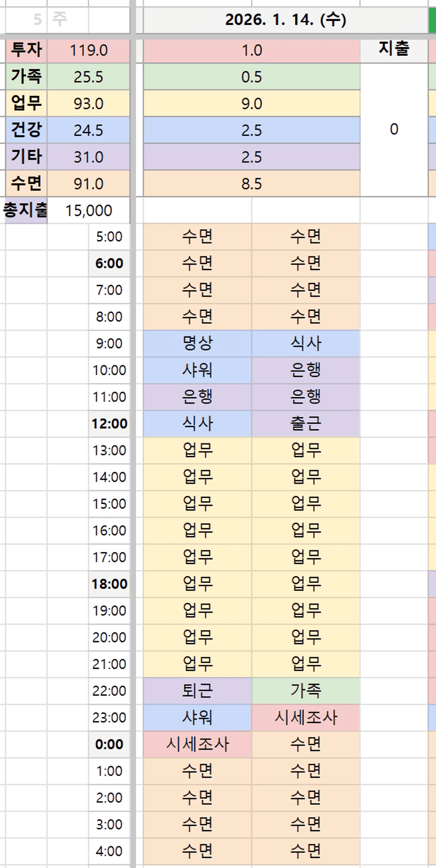The image size is (436, 868).
Task: Select the 18:00 time label
Action: [109, 584]
